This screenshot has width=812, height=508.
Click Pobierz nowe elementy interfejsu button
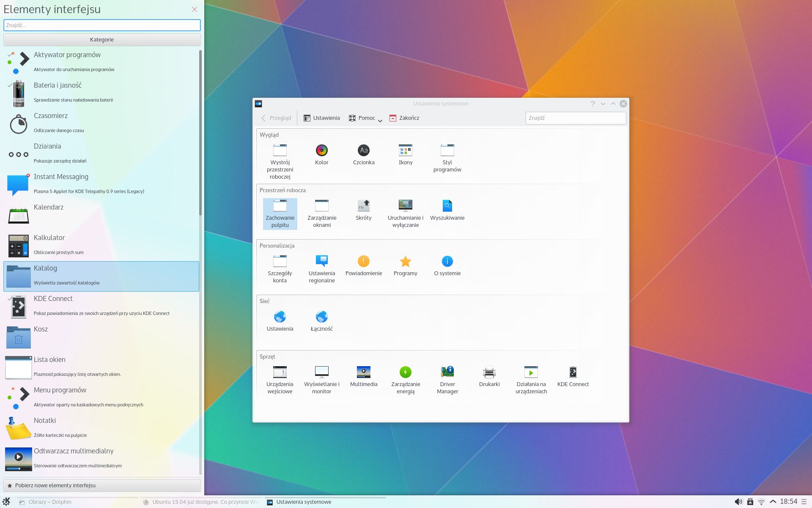pyautogui.click(x=102, y=485)
